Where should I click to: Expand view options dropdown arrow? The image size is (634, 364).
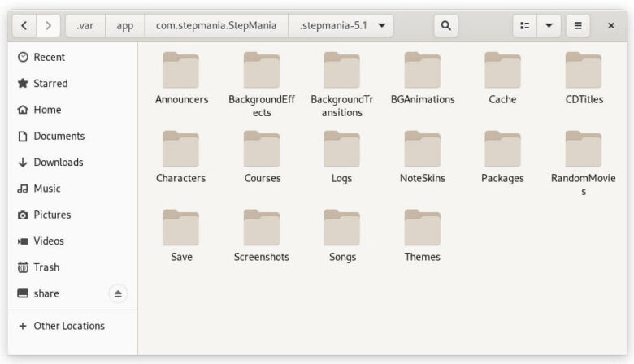click(x=549, y=25)
